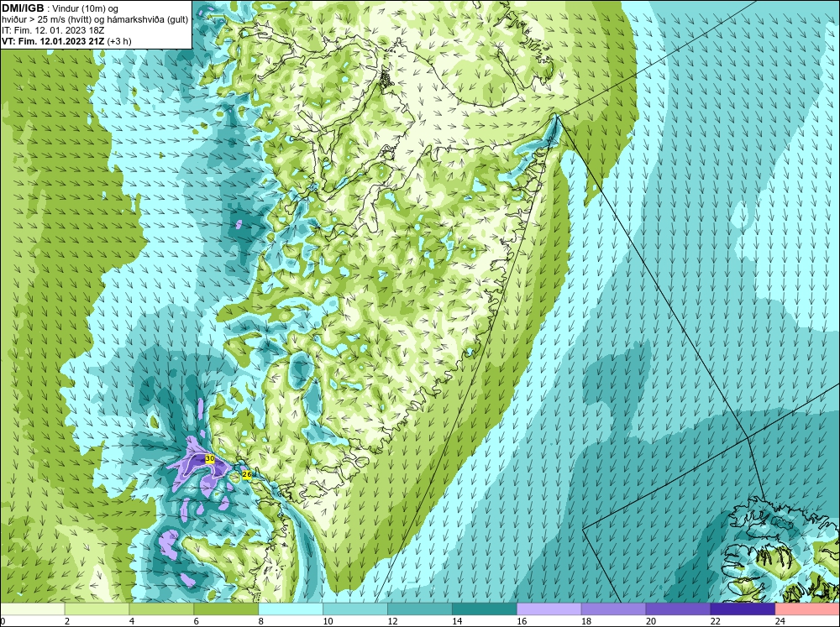Click the '22' value under the color scale
The image size is (840, 627).
pos(715,621)
